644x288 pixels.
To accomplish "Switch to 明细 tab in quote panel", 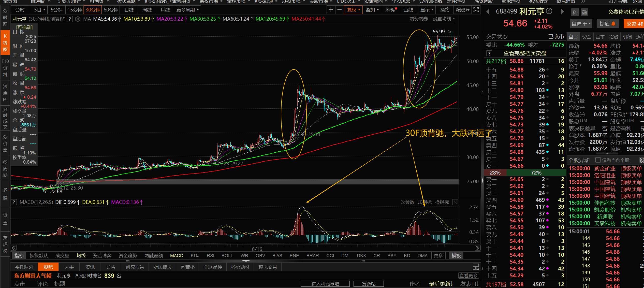I will (627, 37).
